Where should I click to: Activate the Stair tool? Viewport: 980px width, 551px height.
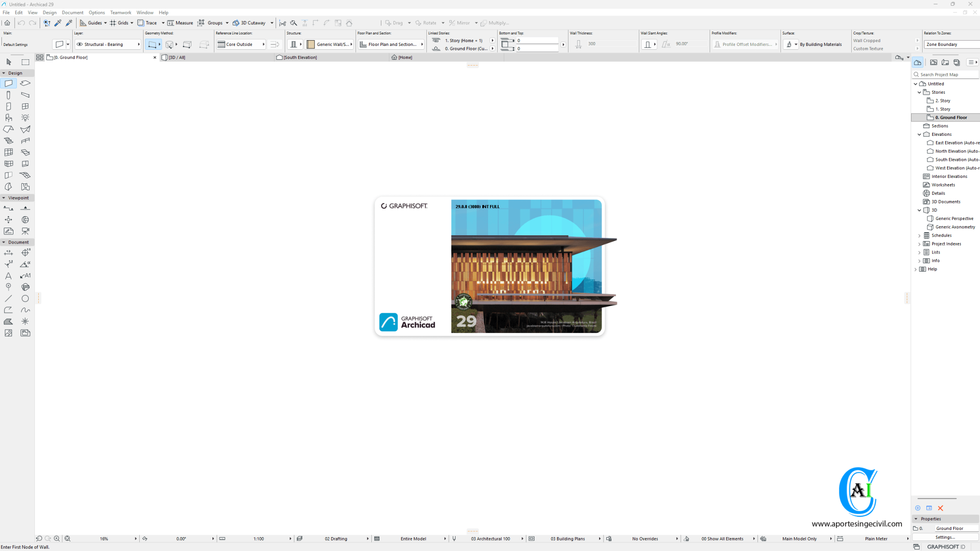click(x=8, y=140)
